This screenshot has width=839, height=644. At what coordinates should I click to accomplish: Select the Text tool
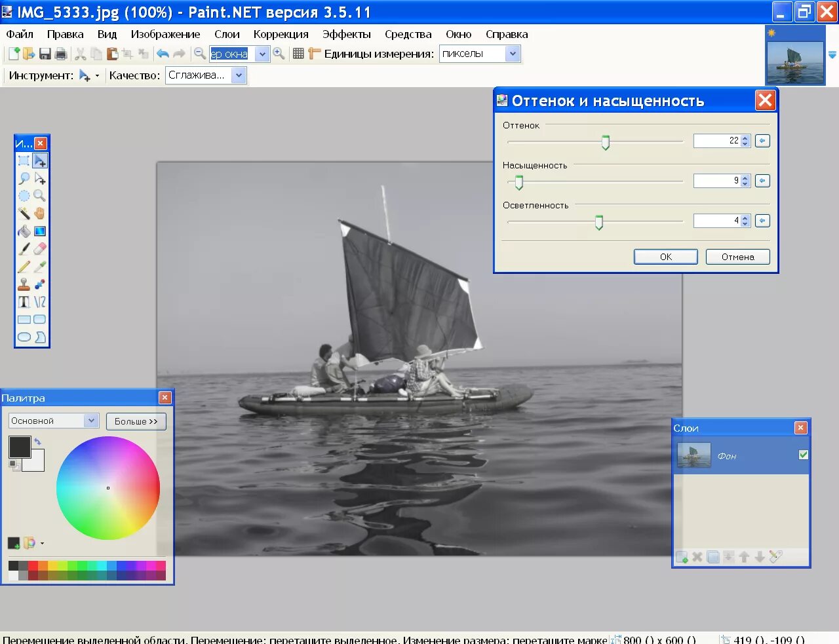tap(24, 302)
